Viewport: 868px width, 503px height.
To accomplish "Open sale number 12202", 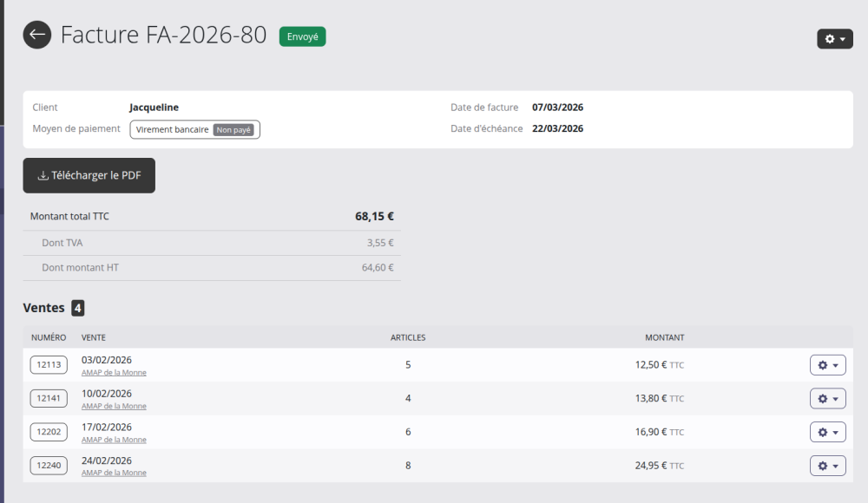I will pyautogui.click(x=49, y=432).
